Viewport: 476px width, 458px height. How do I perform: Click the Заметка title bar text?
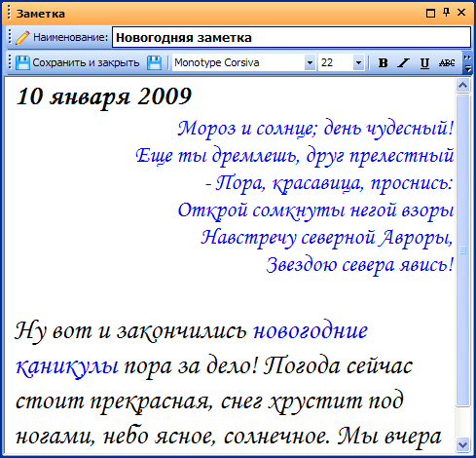41,14
